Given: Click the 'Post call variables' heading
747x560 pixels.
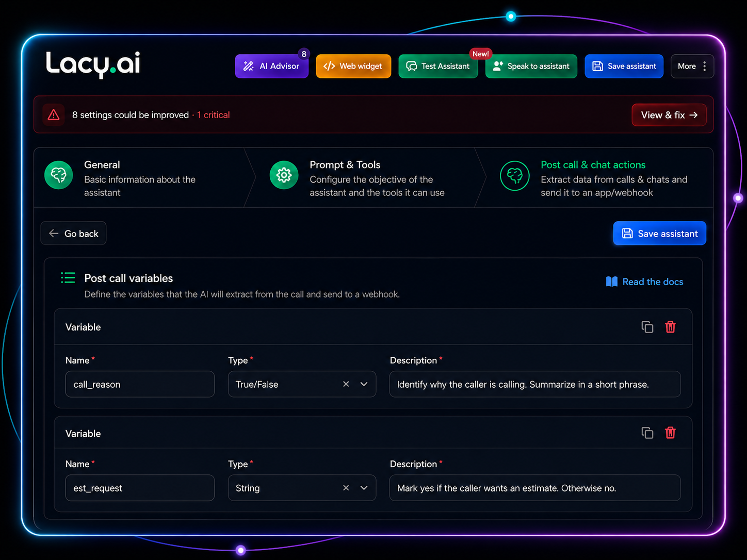Looking at the screenshot, I should pos(128,278).
